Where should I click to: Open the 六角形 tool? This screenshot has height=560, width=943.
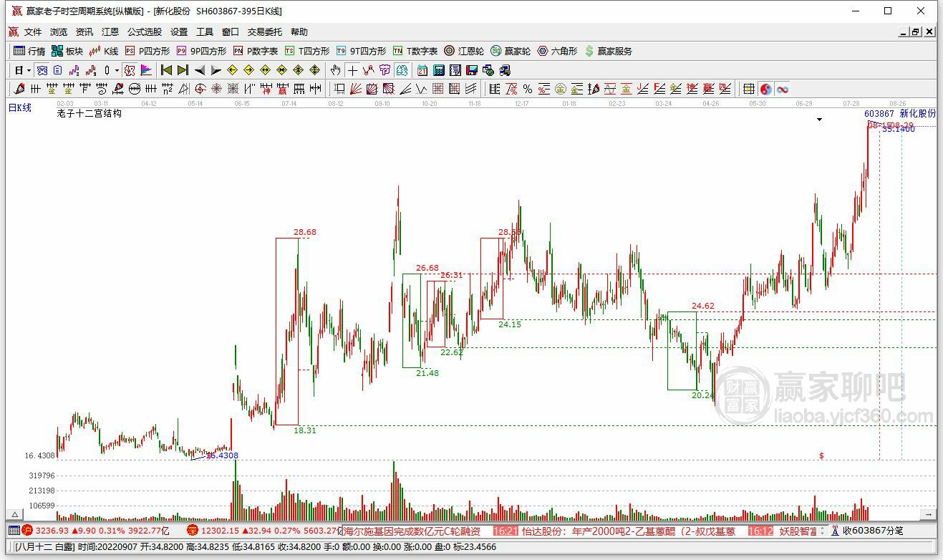(557, 51)
